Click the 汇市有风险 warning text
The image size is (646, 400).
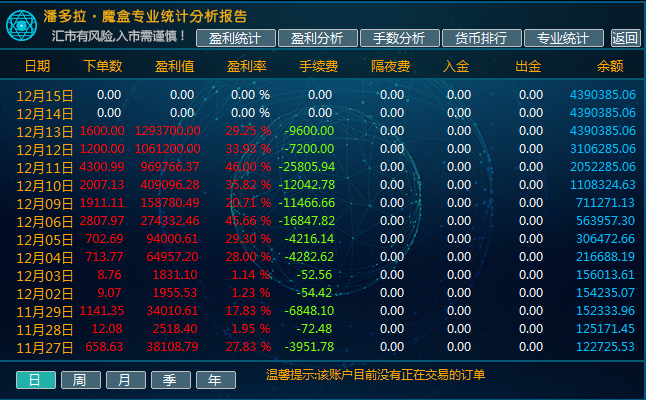(119, 36)
